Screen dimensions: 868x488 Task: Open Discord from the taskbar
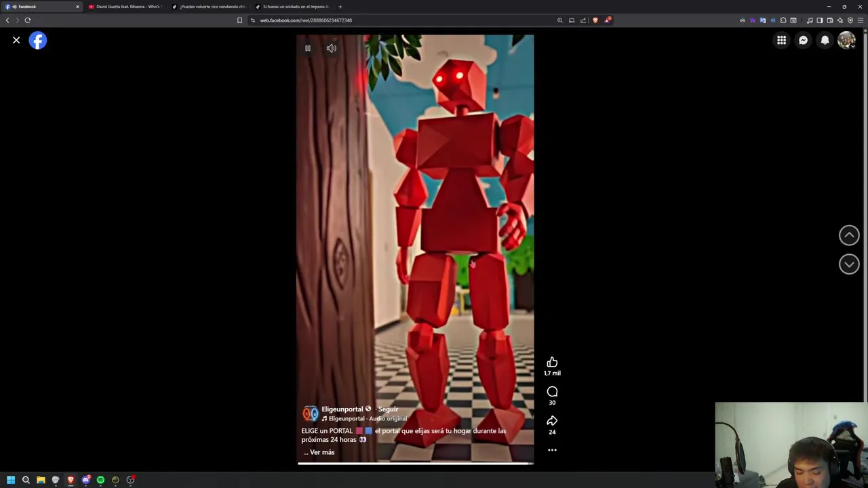pyautogui.click(x=85, y=480)
